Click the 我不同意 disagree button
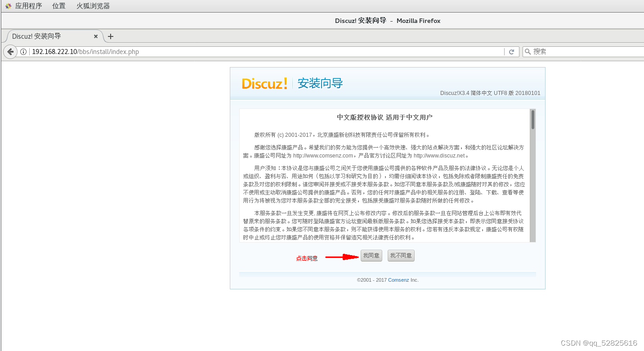644x351 pixels. (x=401, y=256)
